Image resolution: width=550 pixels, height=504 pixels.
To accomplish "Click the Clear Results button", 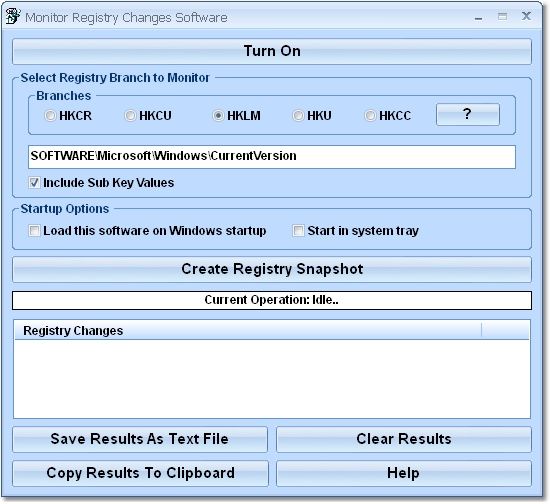I will point(404,439).
